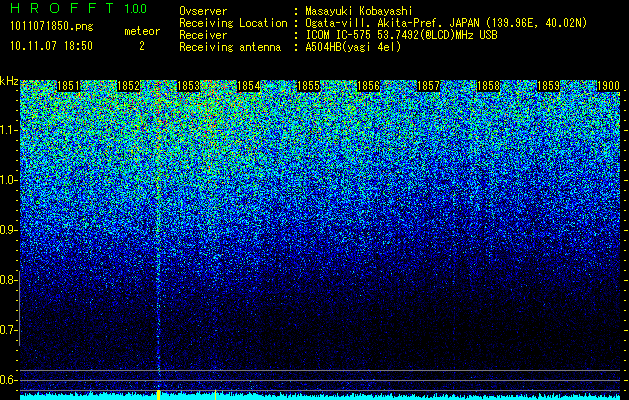Viewport: 629px width, 400px height.
Task: Click the date stamp 10.11.07 18:50
Action: click(51, 46)
